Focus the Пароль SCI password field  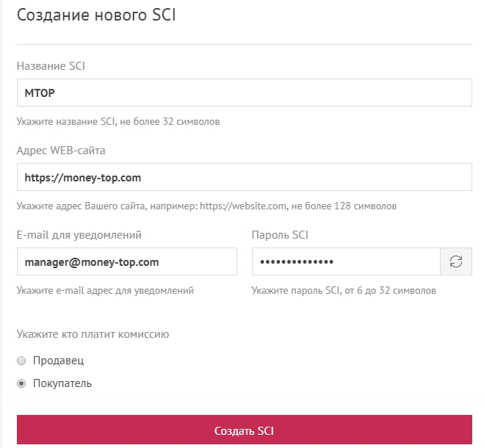(345, 261)
